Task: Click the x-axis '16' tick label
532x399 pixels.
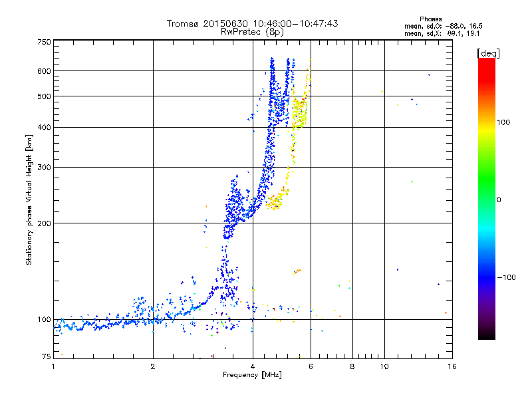Action: click(x=452, y=366)
